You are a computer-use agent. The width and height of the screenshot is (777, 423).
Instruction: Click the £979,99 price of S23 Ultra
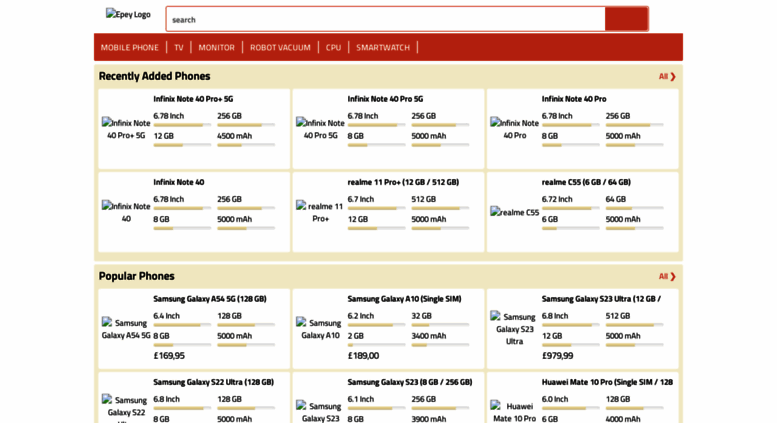point(557,356)
